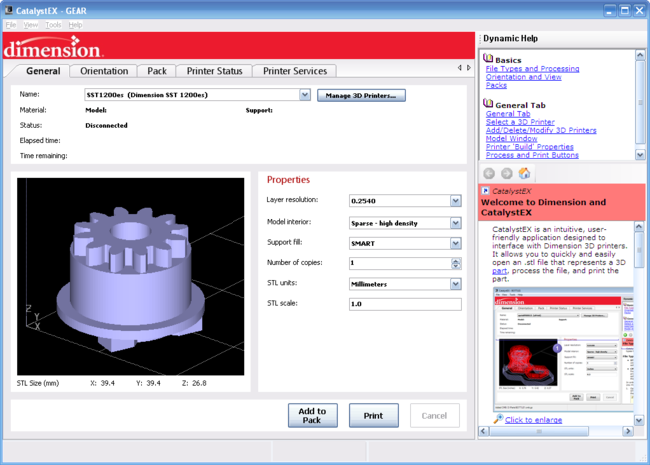Click the General Tab book icon
Screen dimensions: 650x465
point(488,104)
